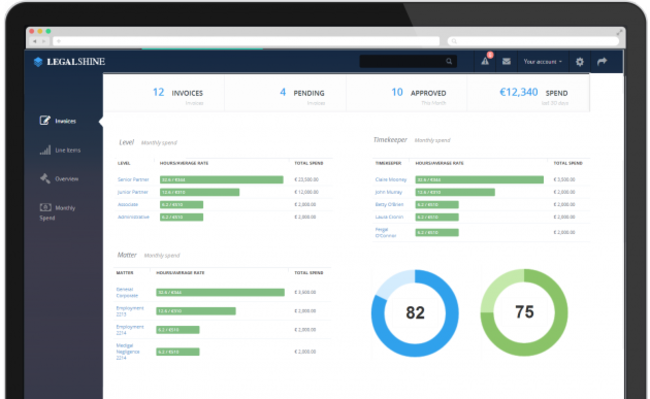The width and height of the screenshot is (650, 399).
Task: Expand the Your account dropdown
Action: [x=543, y=61]
